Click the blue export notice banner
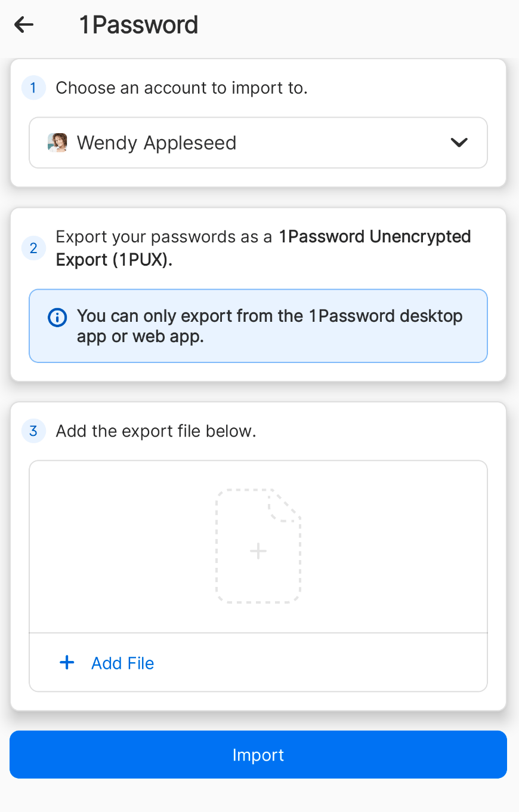519x812 pixels. [258, 325]
